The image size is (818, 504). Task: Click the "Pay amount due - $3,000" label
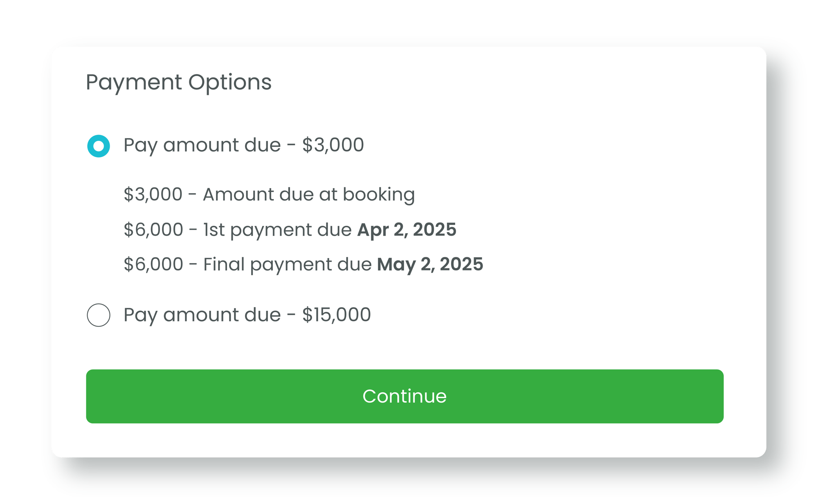243,145
